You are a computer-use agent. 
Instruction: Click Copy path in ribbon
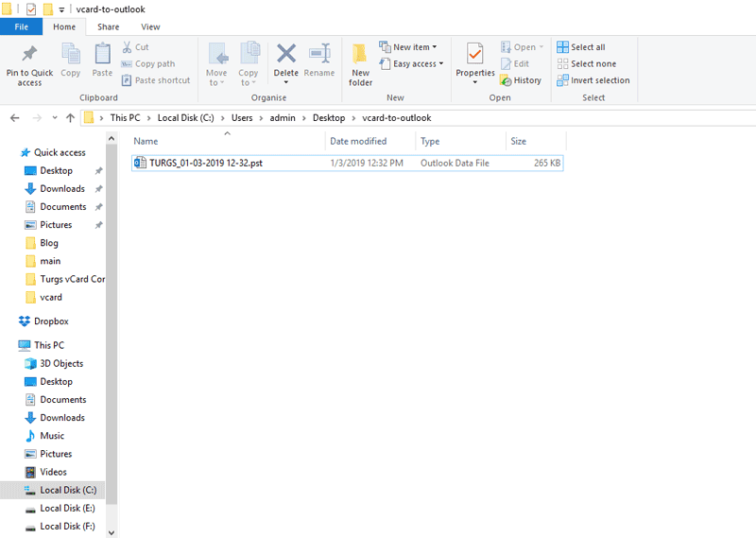click(x=148, y=63)
